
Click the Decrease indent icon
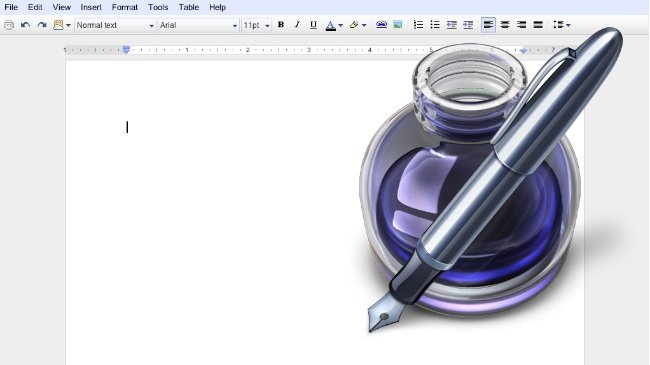pos(451,25)
